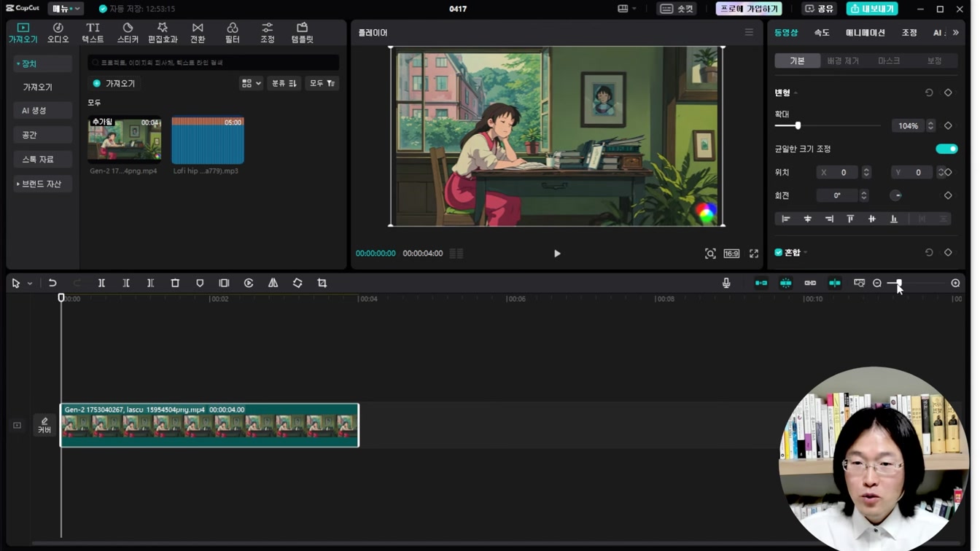This screenshot has width=980, height=551.
Task: Select the mirror flip icon
Action: (273, 283)
